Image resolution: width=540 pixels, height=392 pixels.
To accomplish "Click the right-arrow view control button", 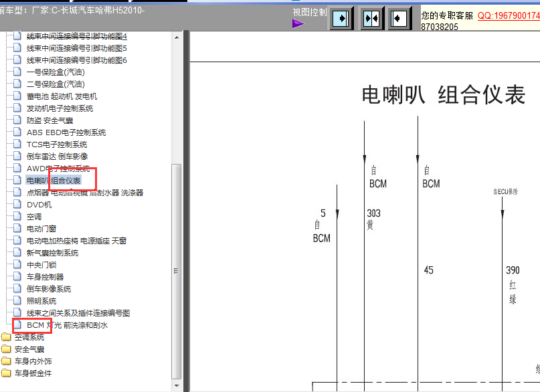I will [x=341, y=18].
